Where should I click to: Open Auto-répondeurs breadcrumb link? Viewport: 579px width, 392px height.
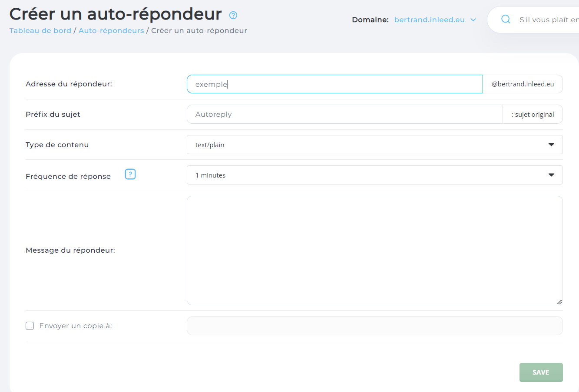[111, 30]
